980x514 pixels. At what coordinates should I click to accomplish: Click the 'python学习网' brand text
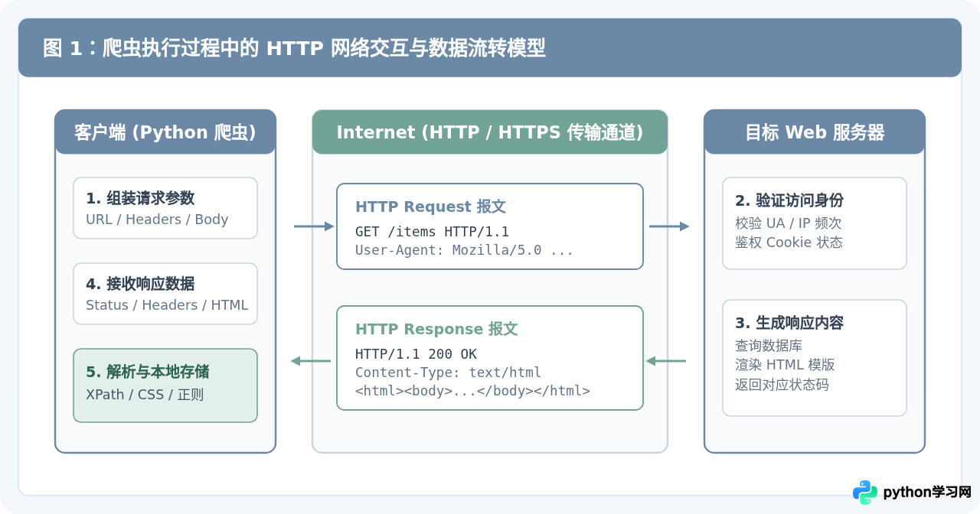(927, 493)
